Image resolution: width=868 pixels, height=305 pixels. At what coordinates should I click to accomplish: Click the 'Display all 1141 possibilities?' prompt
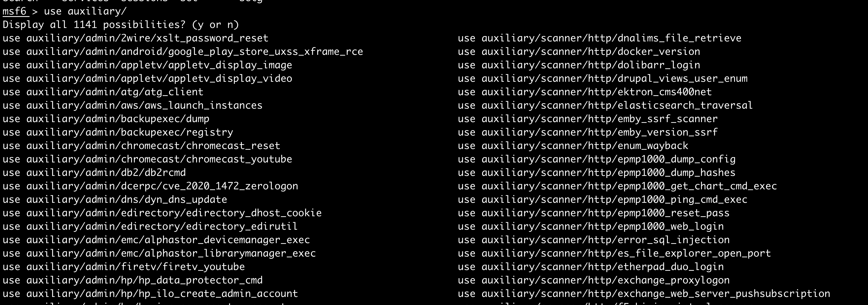[x=121, y=25]
